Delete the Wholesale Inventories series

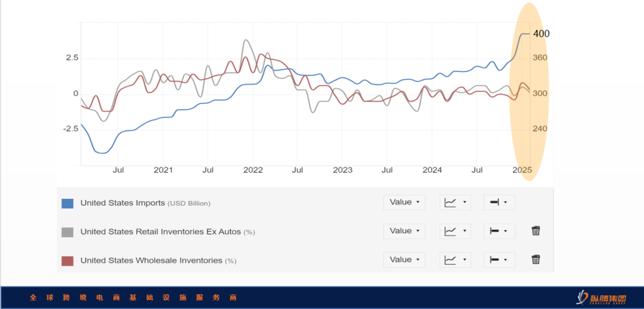(x=535, y=260)
